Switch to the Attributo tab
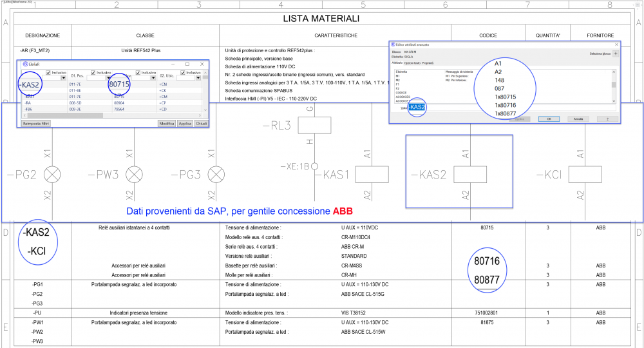The width and height of the screenshot is (644, 348). [397, 63]
